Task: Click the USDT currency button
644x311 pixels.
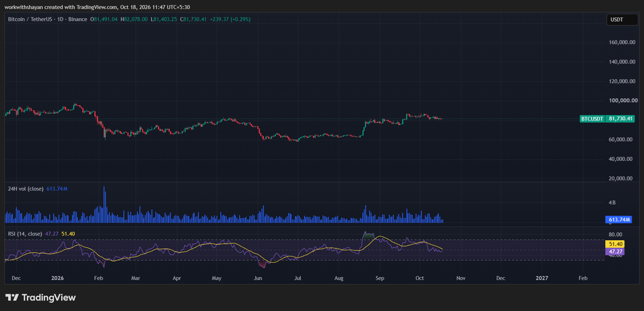Action: [x=622, y=19]
